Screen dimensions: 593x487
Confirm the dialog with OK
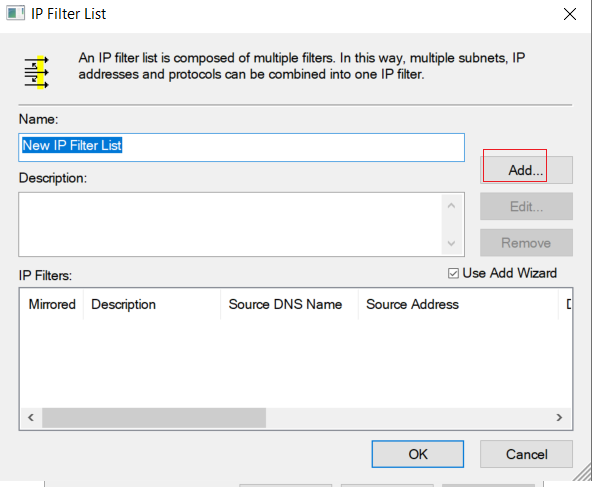(x=418, y=454)
